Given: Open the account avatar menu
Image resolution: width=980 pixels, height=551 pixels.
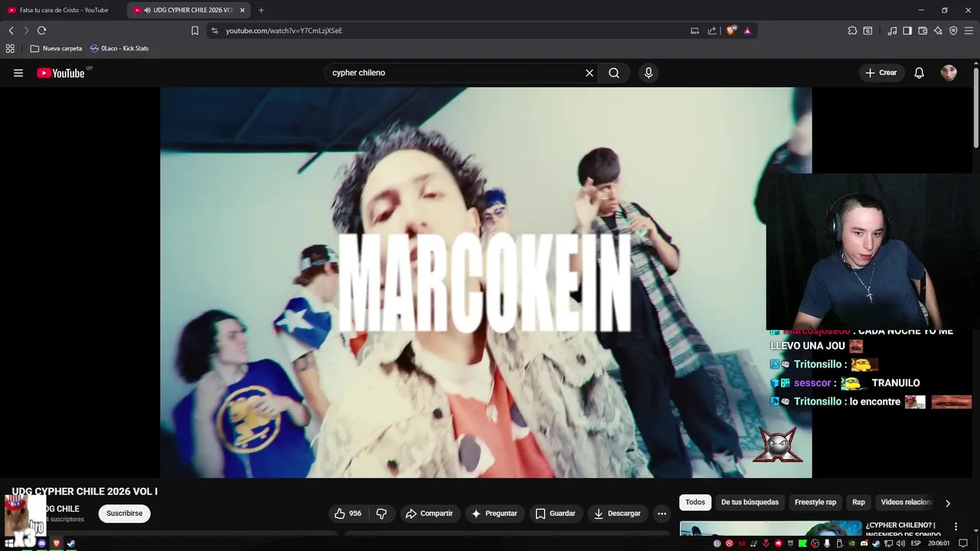Looking at the screenshot, I should 949,73.
